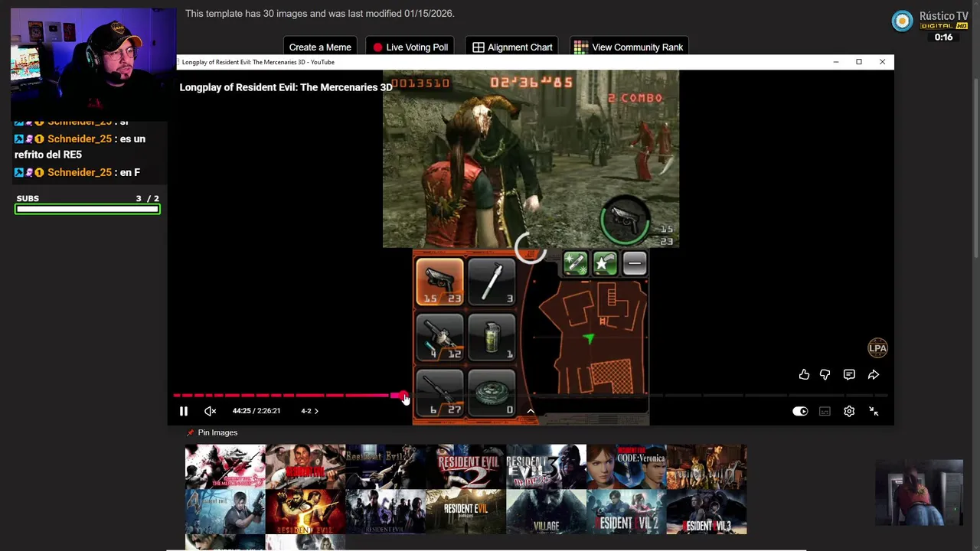Open the Alignment Chart
The width and height of the screenshot is (980, 551).
[x=512, y=47]
